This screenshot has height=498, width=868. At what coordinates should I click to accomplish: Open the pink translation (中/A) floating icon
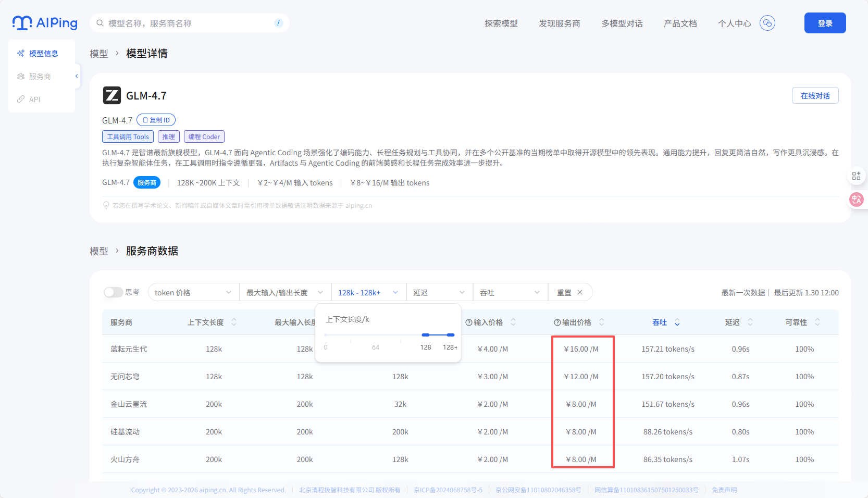856,200
